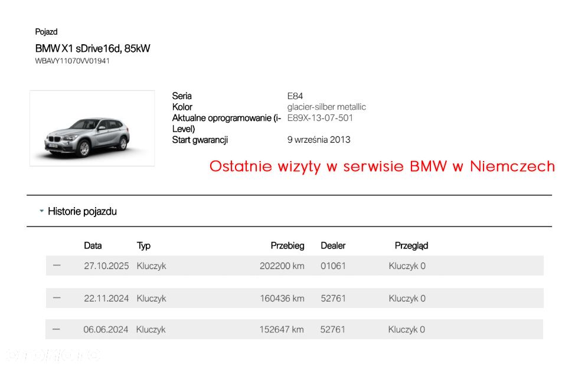
Task: Click the BMW X1 sDrive16d, 85kW title
Action: (93, 48)
